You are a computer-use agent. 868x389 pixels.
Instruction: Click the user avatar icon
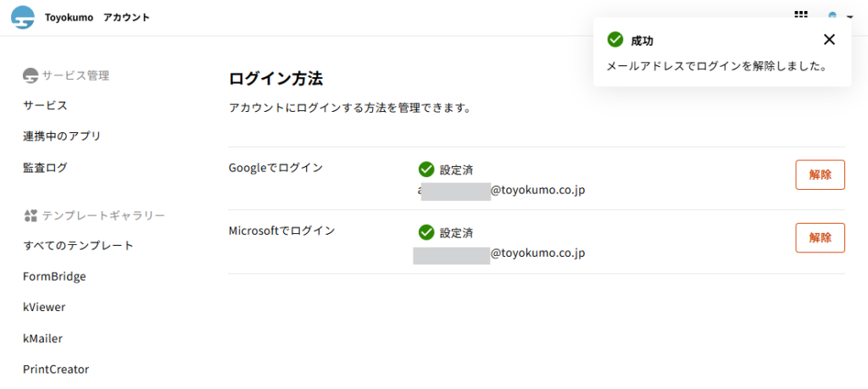(832, 16)
